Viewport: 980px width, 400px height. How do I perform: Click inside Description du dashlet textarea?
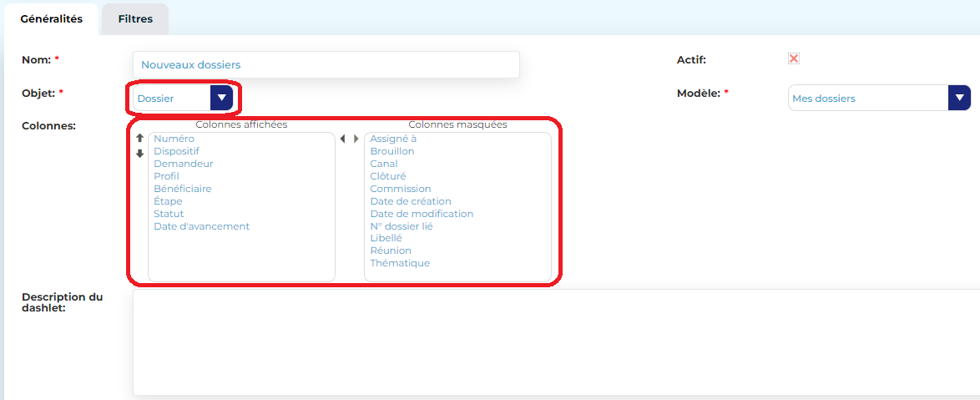pyautogui.click(x=555, y=342)
